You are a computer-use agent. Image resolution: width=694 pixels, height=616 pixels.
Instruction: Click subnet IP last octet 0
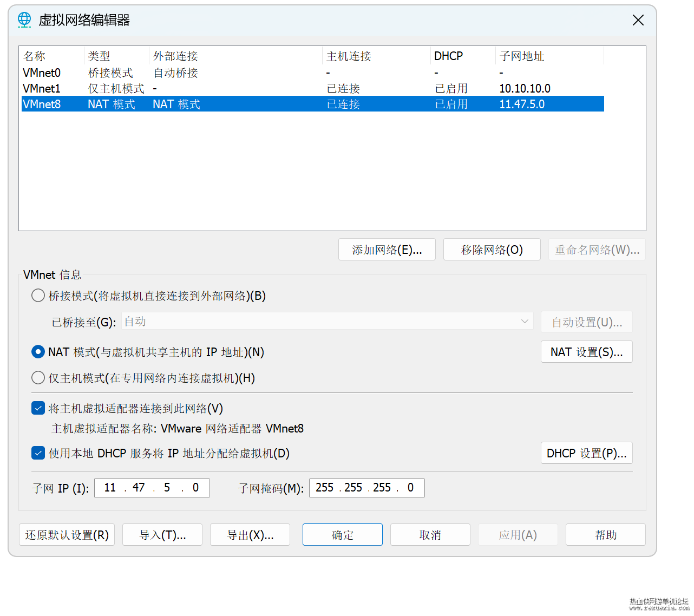[x=195, y=488]
